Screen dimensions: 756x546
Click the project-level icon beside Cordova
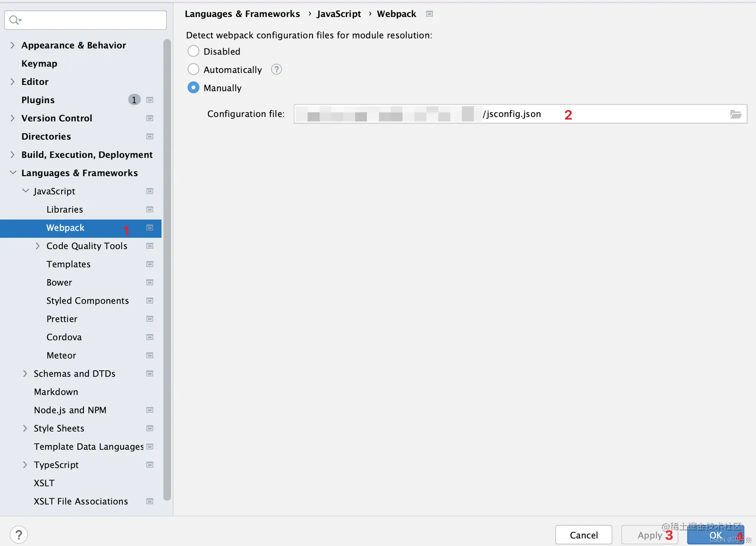point(149,337)
